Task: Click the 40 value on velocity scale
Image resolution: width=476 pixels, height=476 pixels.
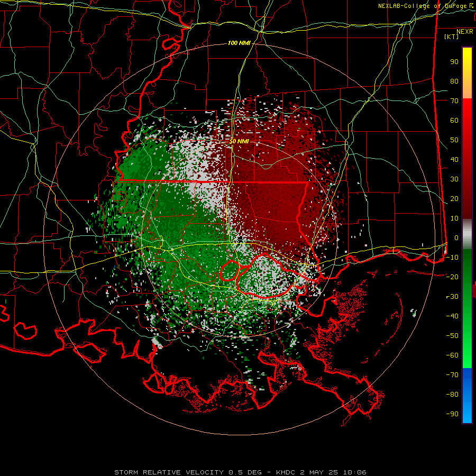Action: pos(454,160)
